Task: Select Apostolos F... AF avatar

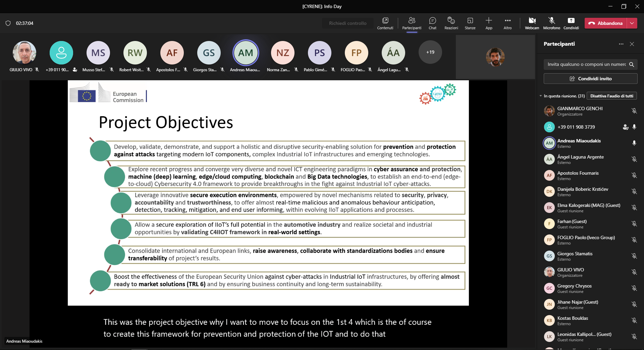Action: (x=172, y=53)
